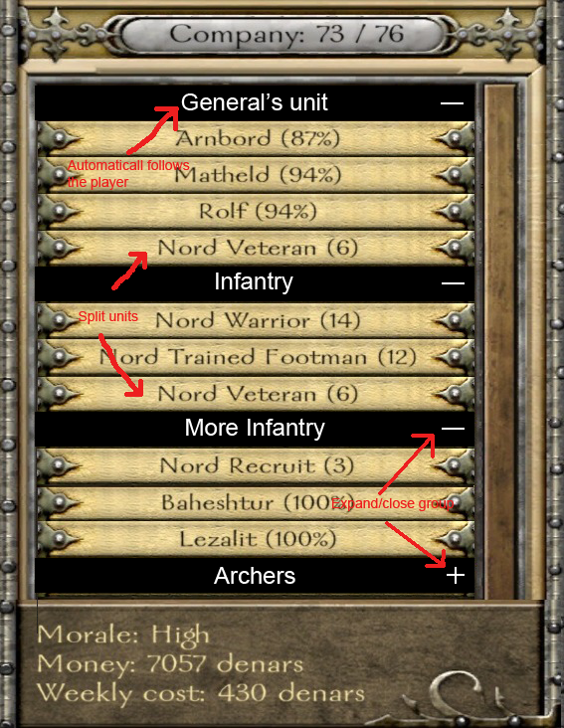Click the Infantry group header label
Image resolution: width=564 pixels, height=728 pixels.
[x=254, y=281]
